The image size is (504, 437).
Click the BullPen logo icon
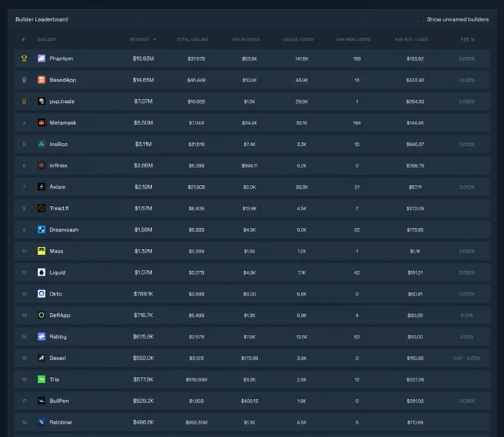pos(42,401)
